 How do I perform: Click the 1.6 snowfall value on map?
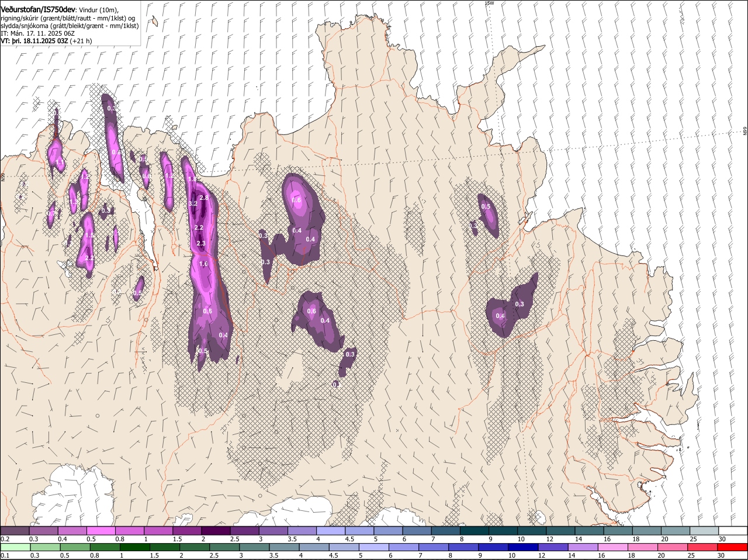pos(203,264)
